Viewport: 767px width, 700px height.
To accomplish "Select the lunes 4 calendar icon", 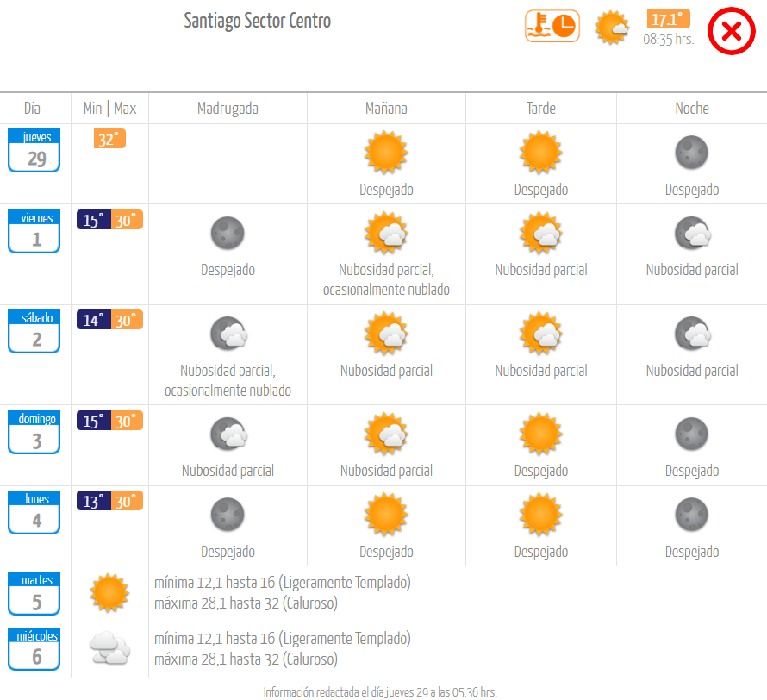I will coord(34,512).
